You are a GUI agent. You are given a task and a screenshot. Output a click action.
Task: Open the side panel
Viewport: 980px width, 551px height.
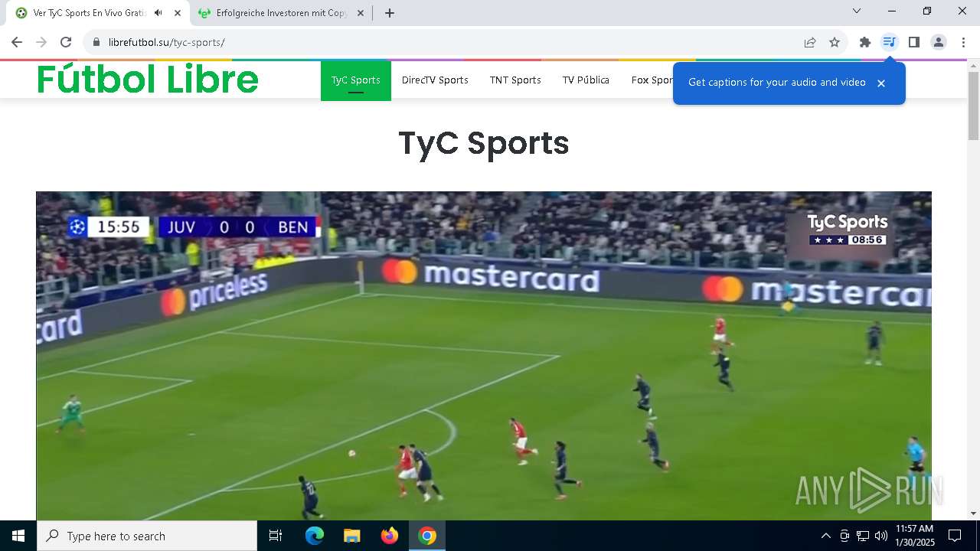913,42
